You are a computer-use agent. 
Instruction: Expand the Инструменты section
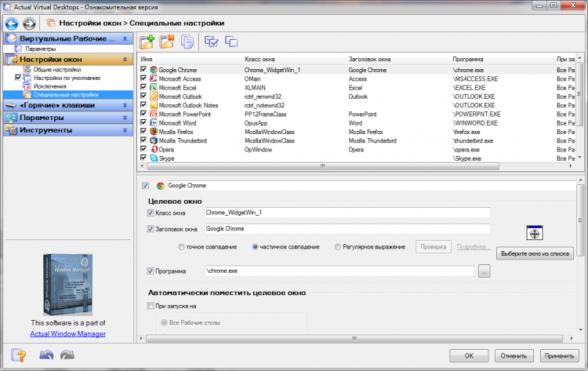[x=125, y=130]
